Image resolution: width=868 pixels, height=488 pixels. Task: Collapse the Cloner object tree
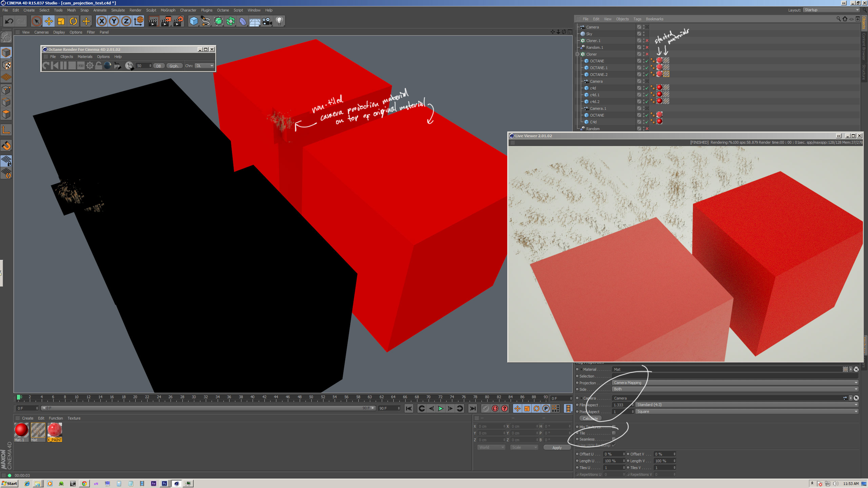click(x=577, y=54)
